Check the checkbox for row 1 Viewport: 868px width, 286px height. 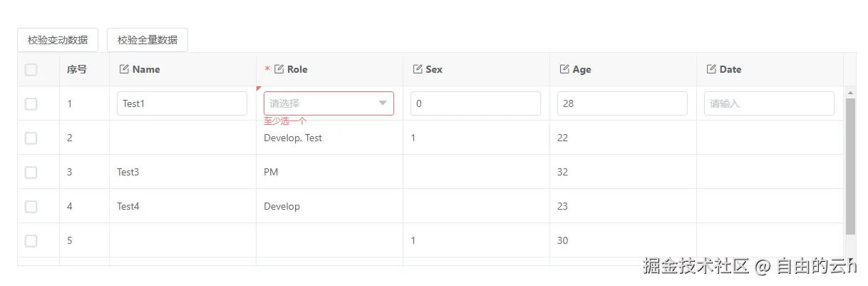coord(31,104)
